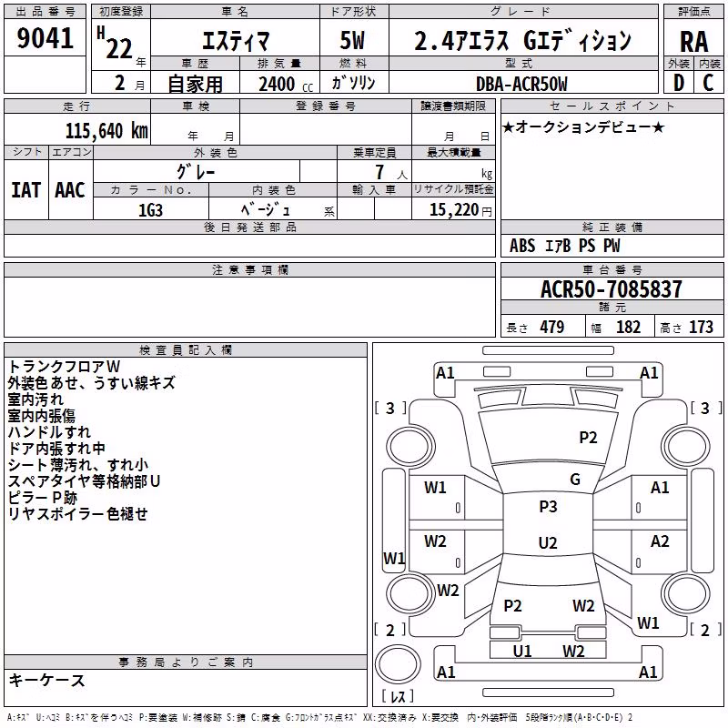Click the exterior color グレー
This screenshot has width=728, height=728.
coord(196,172)
